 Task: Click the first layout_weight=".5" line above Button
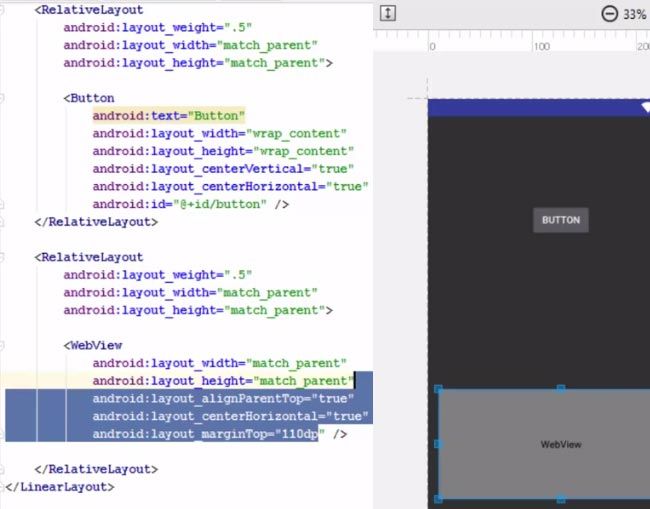pos(158,27)
